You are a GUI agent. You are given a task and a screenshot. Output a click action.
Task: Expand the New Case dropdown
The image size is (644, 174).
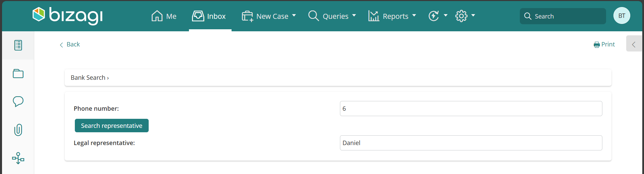[x=269, y=16]
